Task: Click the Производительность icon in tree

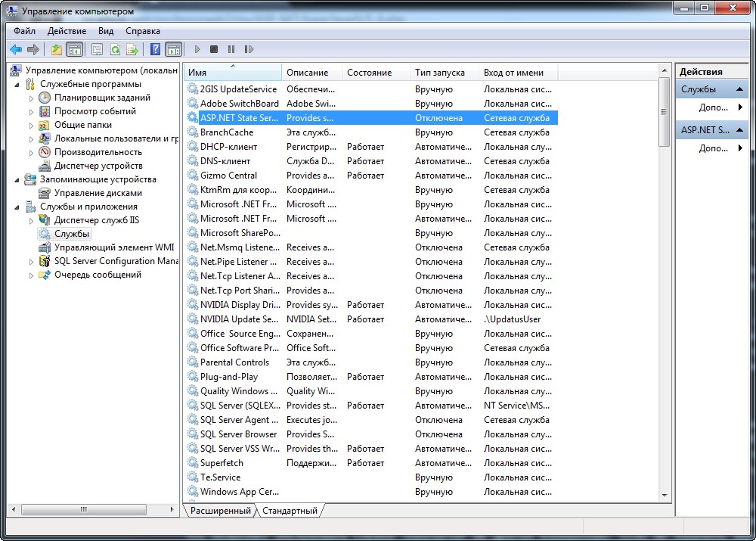Action: (x=45, y=152)
